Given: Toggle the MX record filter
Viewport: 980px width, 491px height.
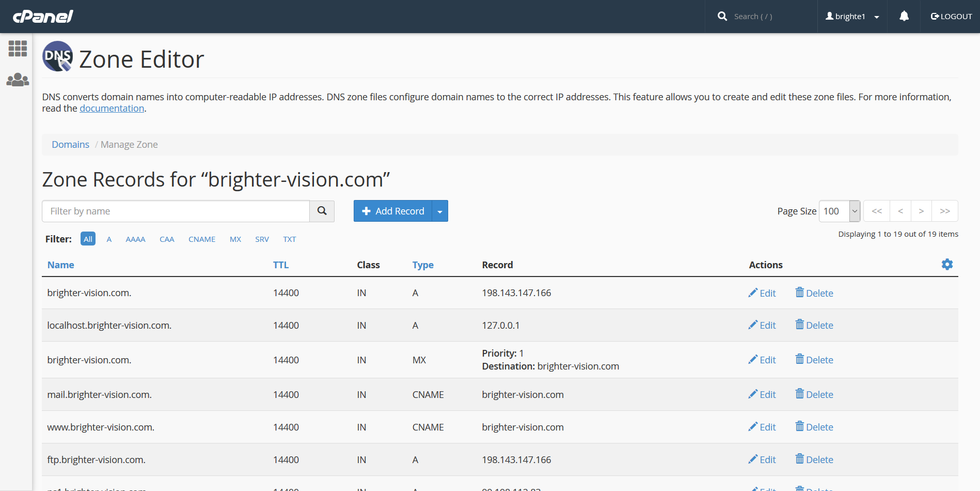Looking at the screenshot, I should (235, 239).
